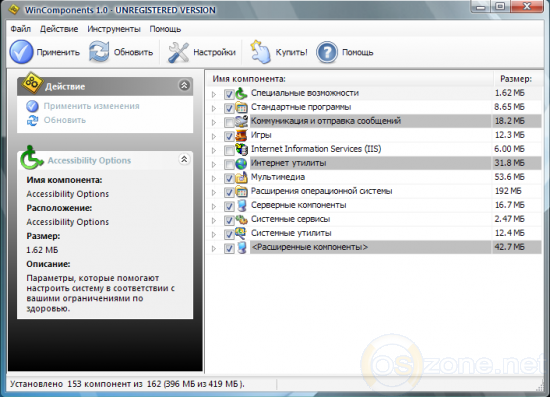Collapse the Accessibility Options panel chevron
Image resolution: width=550 pixels, height=397 pixels.
point(184,159)
